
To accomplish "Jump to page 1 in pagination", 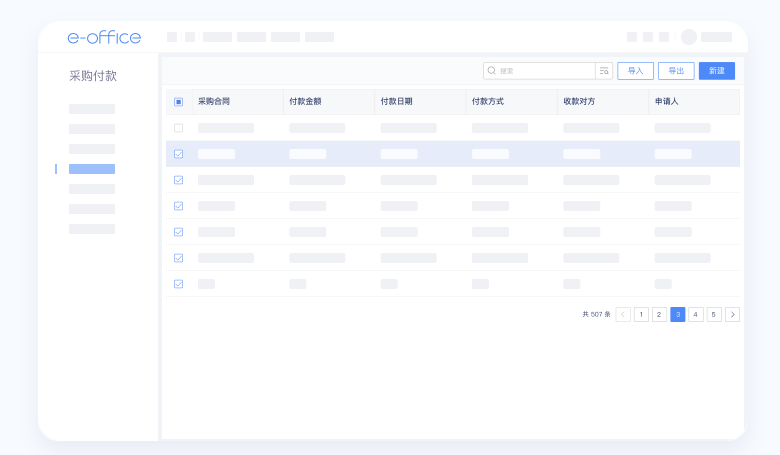I will coord(641,314).
